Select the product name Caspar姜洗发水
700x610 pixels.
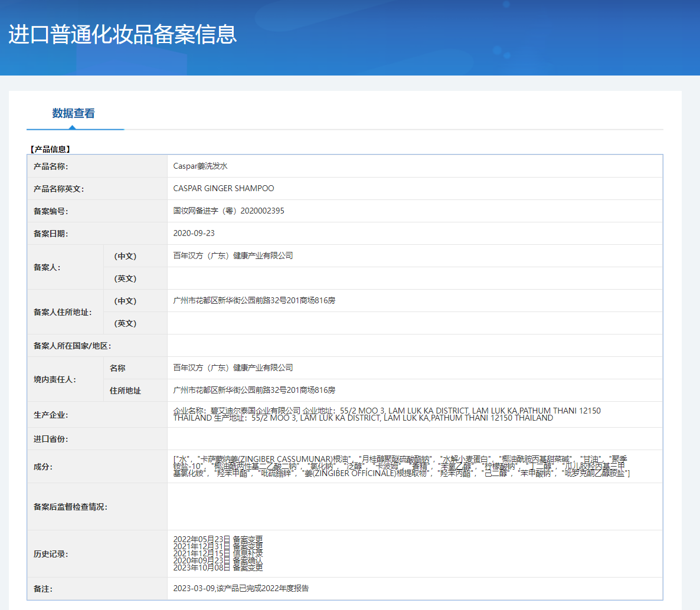(x=200, y=166)
